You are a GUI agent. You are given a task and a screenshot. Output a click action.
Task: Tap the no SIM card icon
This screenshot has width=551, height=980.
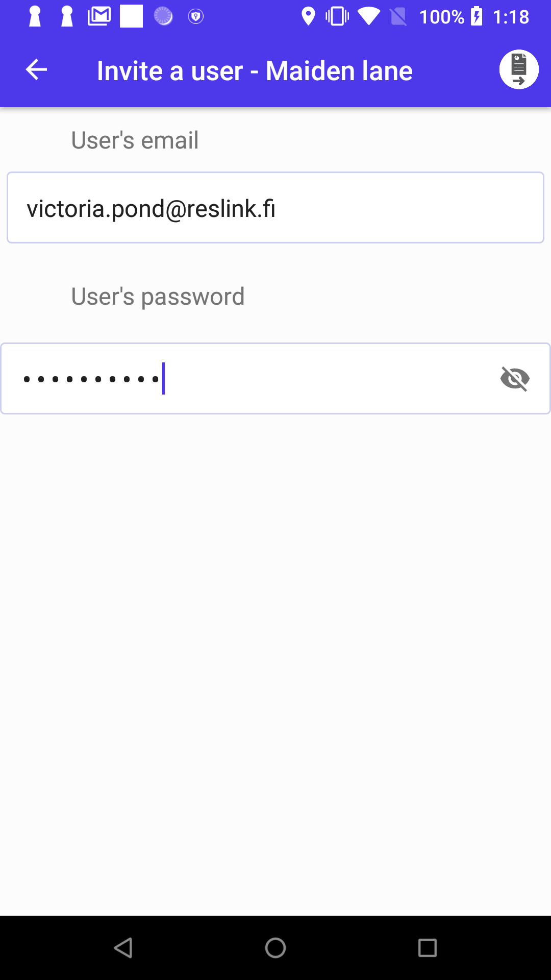click(398, 16)
